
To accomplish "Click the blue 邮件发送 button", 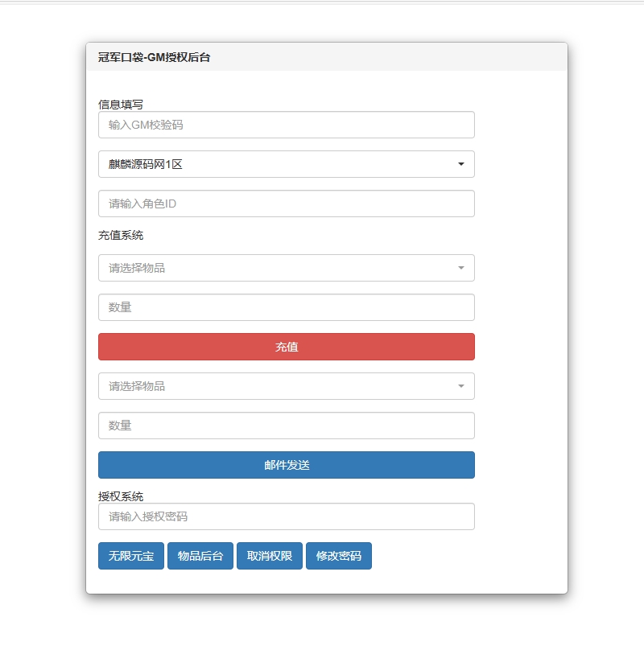I will 287,465.
